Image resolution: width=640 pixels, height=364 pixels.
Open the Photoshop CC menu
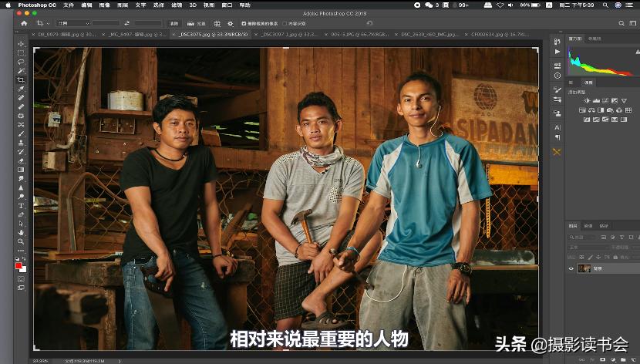pyautogui.click(x=37, y=5)
